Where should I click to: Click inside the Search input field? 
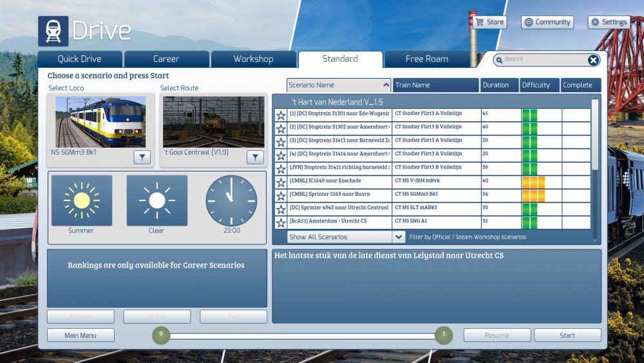coord(541,60)
